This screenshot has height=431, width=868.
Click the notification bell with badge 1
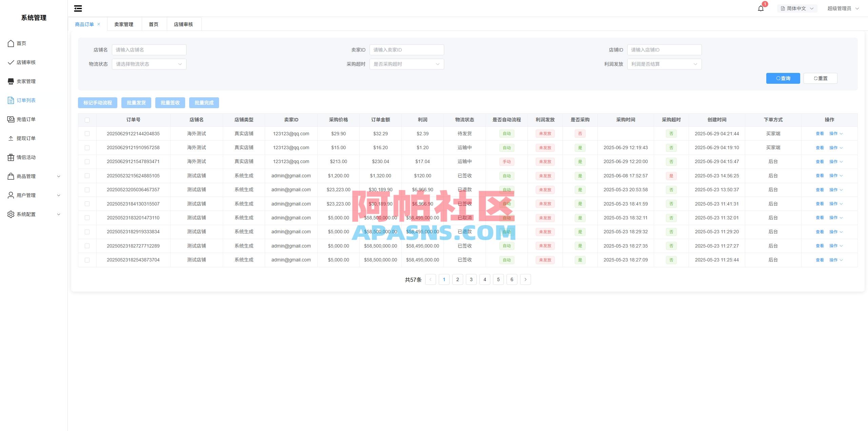coord(760,8)
